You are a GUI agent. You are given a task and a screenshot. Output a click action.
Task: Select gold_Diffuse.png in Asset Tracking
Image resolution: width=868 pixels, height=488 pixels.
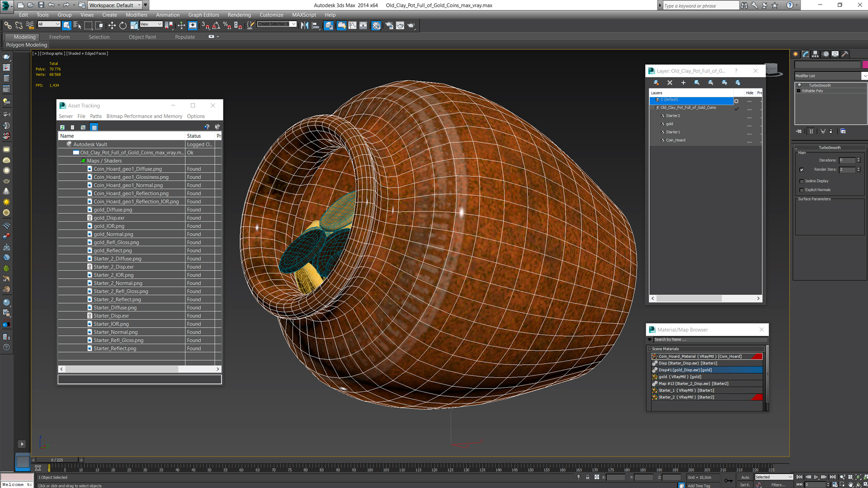(x=113, y=210)
